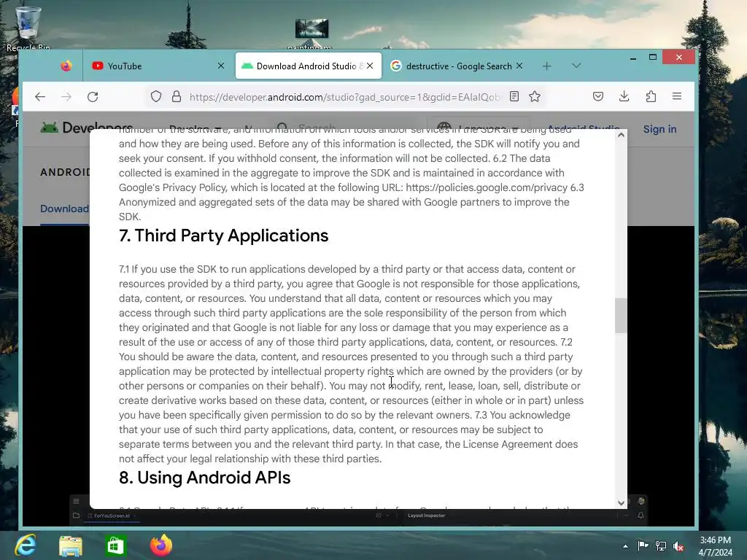The width and height of the screenshot is (747, 560).
Task: Open the Store icon in the taskbar
Action: [115, 545]
